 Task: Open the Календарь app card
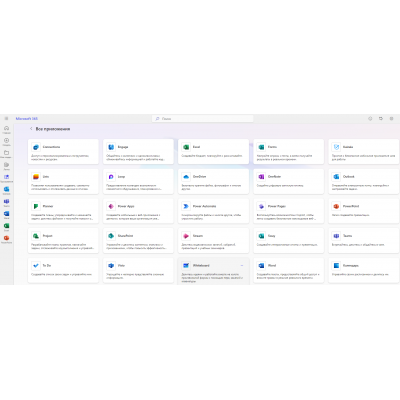pyautogui.click(x=364, y=270)
